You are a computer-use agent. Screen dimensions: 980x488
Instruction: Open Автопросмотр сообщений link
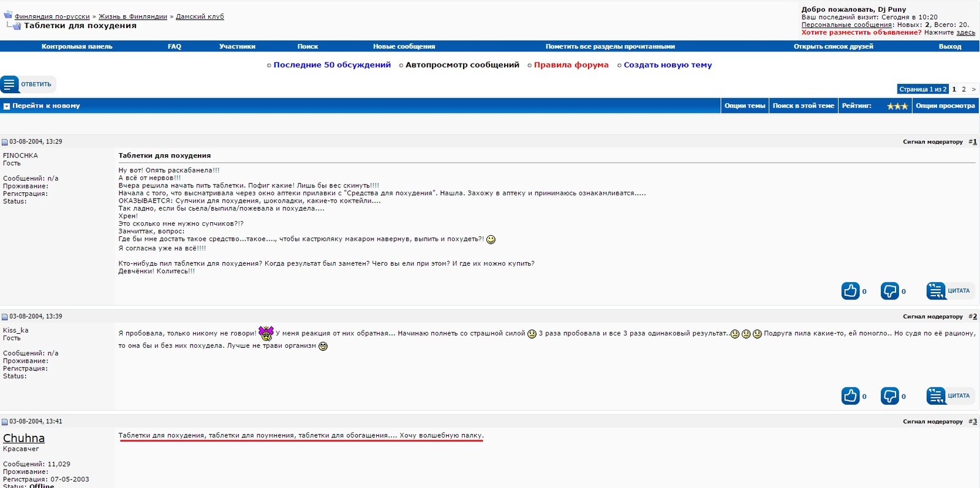(x=462, y=65)
